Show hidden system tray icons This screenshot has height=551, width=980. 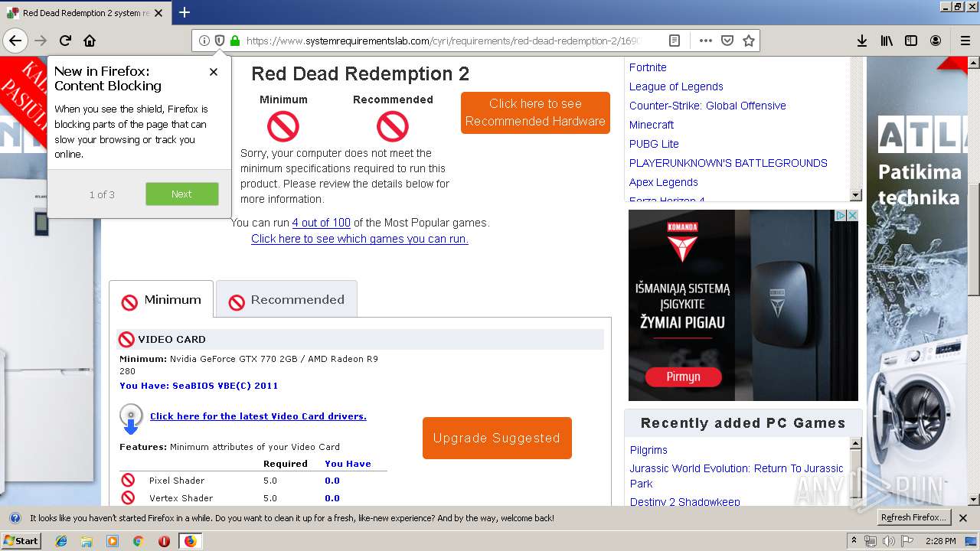point(854,541)
